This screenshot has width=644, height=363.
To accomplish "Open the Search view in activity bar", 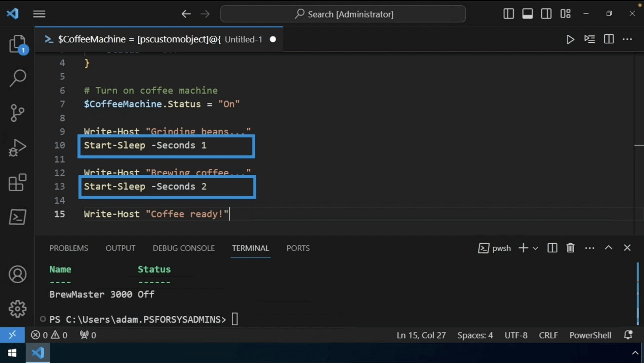I will (17, 78).
